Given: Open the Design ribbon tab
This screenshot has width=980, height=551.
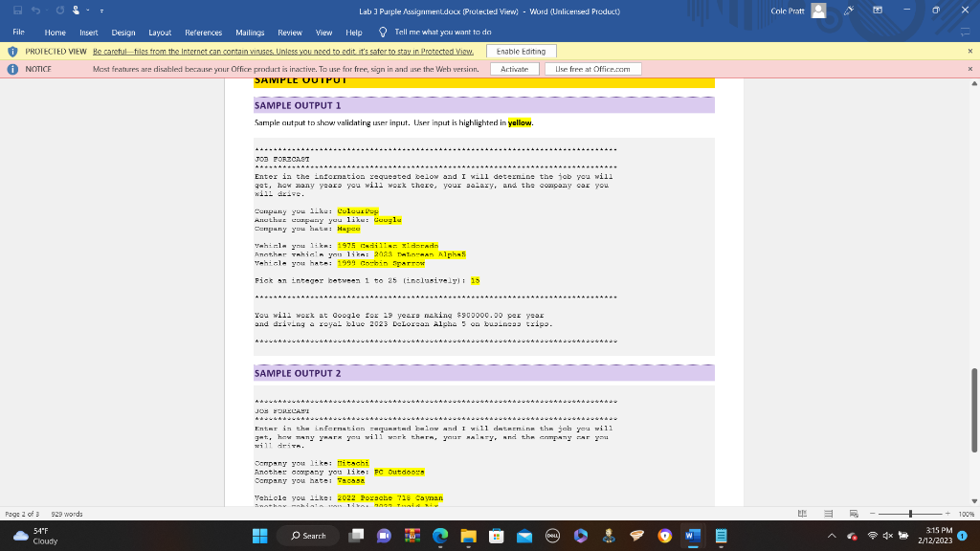Looking at the screenshot, I should click(123, 33).
